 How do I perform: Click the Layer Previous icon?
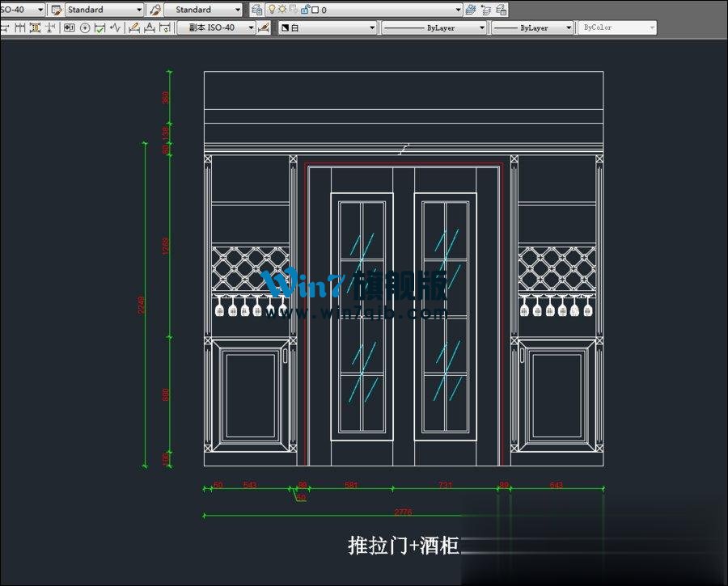[486, 10]
